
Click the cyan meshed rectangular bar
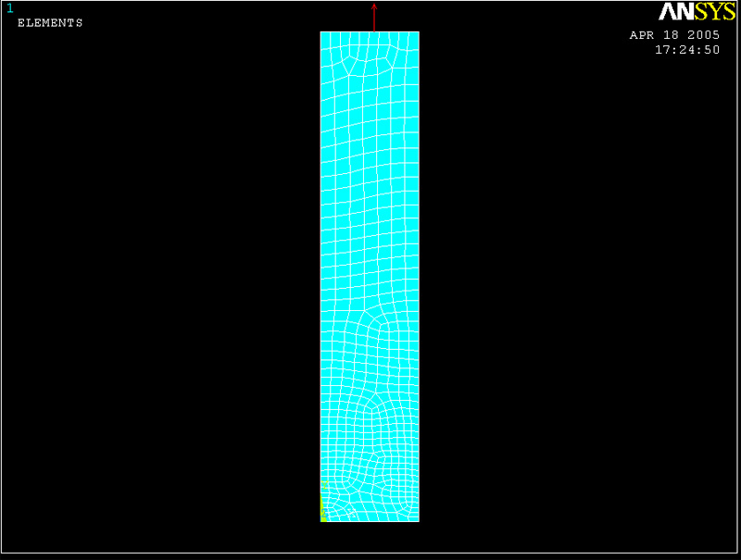click(x=370, y=277)
